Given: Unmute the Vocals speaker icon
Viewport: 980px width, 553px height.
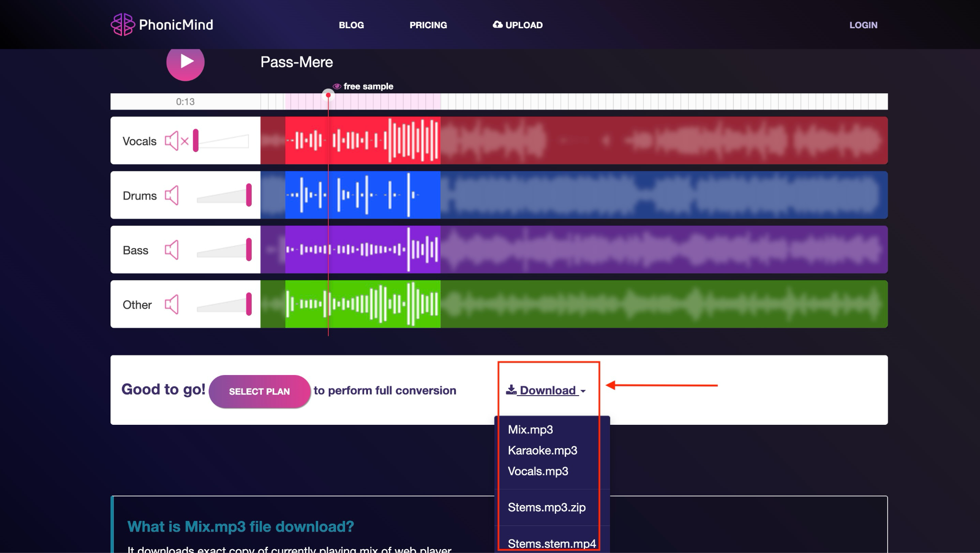Looking at the screenshot, I should (x=177, y=141).
